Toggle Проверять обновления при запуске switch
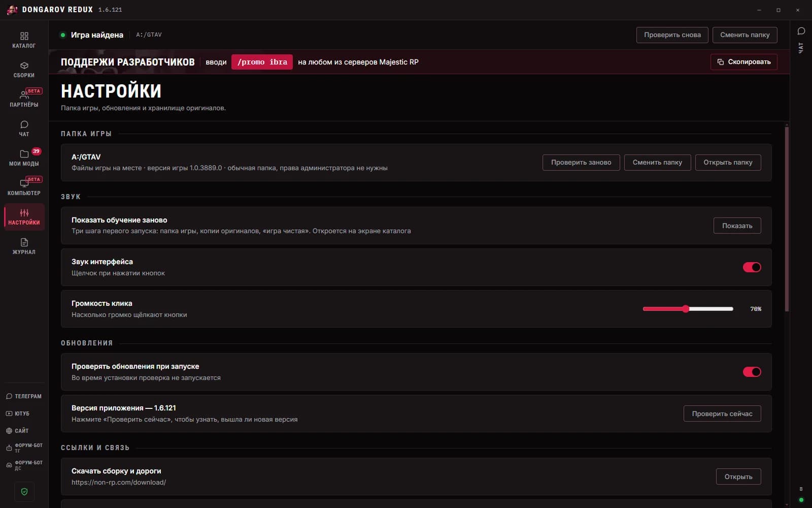The image size is (812, 508). tap(752, 372)
